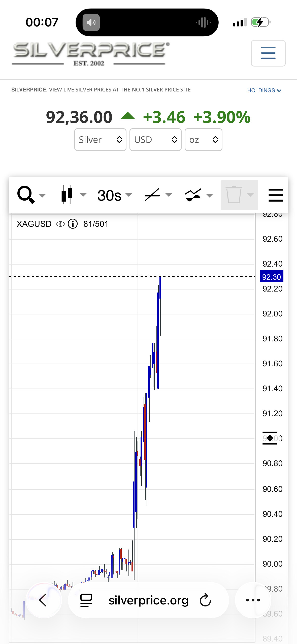
Task: Click the trash delete drawings icon
Action: click(x=234, y=195)
